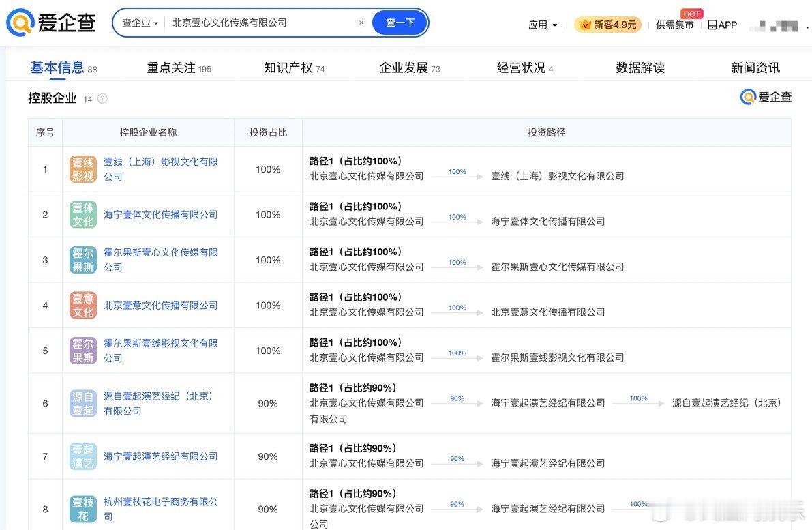
Task: Click target 霍尔果斯壹心文化传媒有限公司 in row 3 path
Action: [x=557, y=267]
